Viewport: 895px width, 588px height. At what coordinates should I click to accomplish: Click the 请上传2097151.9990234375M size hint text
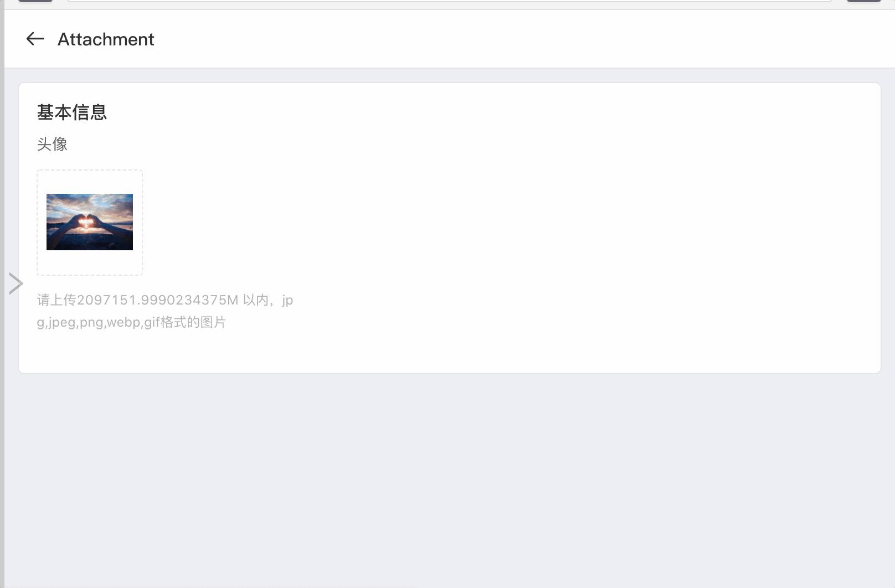pos(137,300)
